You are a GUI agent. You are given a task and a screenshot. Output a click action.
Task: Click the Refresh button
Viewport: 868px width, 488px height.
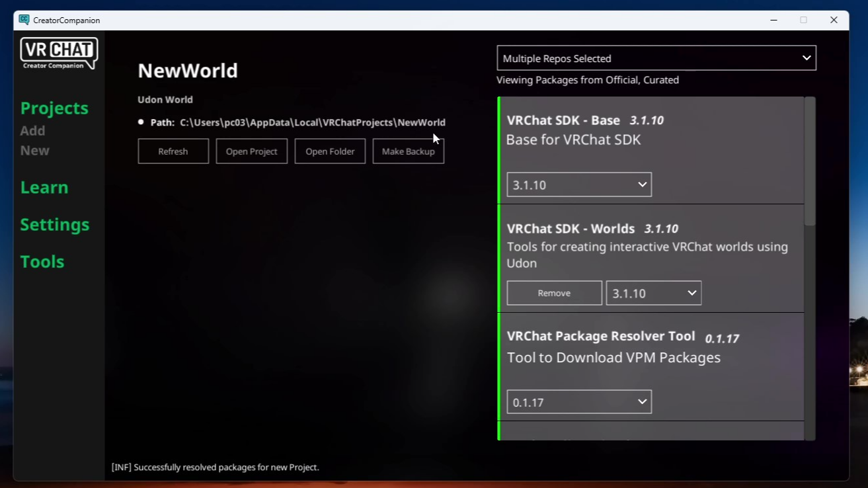tap(173, 151)
